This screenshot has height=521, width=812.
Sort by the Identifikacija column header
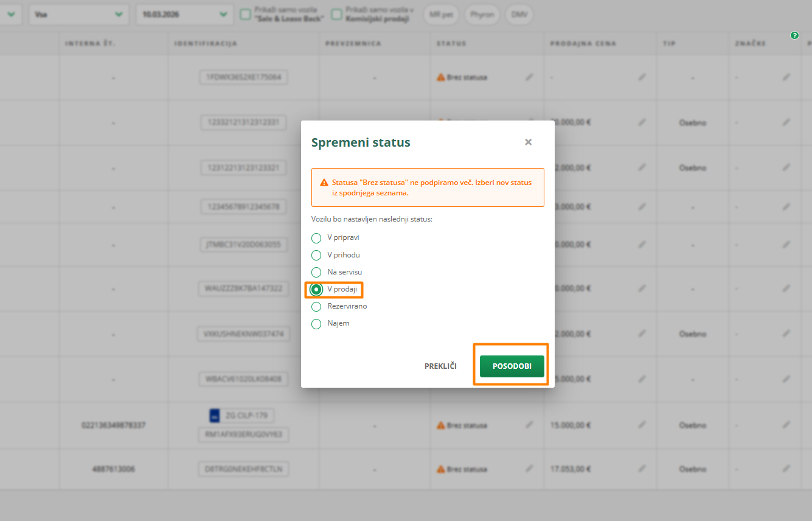point(206,44)
